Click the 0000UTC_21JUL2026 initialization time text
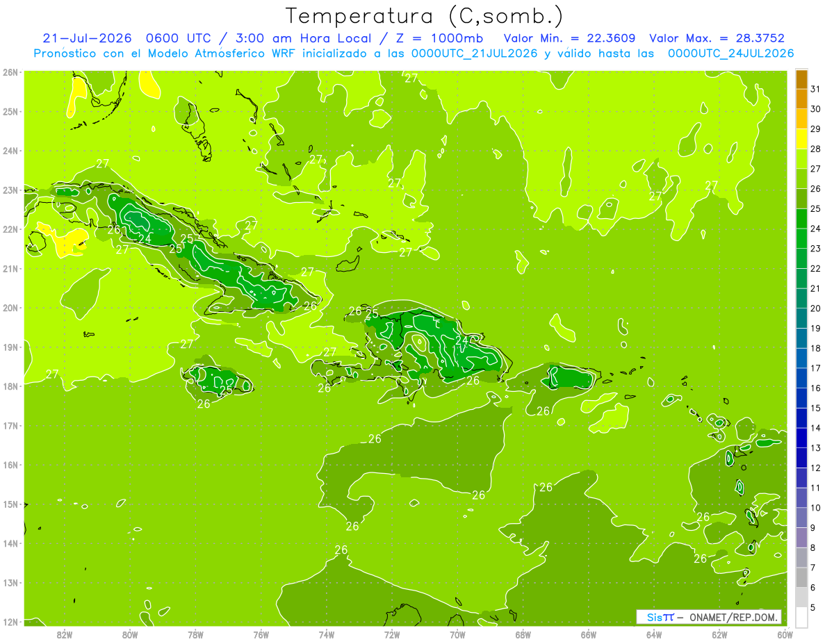 [x=475, y=53]
